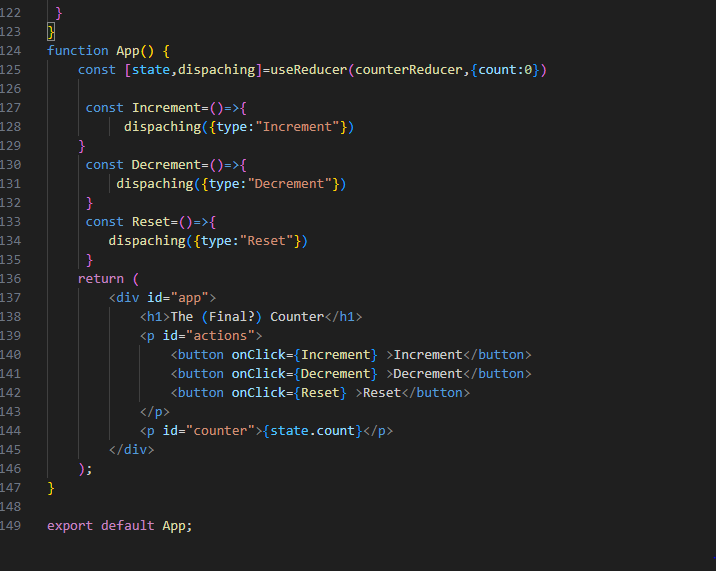The width and height of the screenshot is (716, 571).
Task: Click the 'state' variable on line 125
Action: [151, 70]
